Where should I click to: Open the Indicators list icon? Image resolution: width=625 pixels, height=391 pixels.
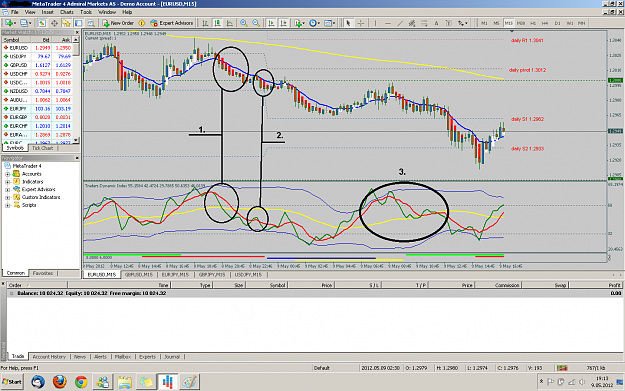[x=298, y=23]
